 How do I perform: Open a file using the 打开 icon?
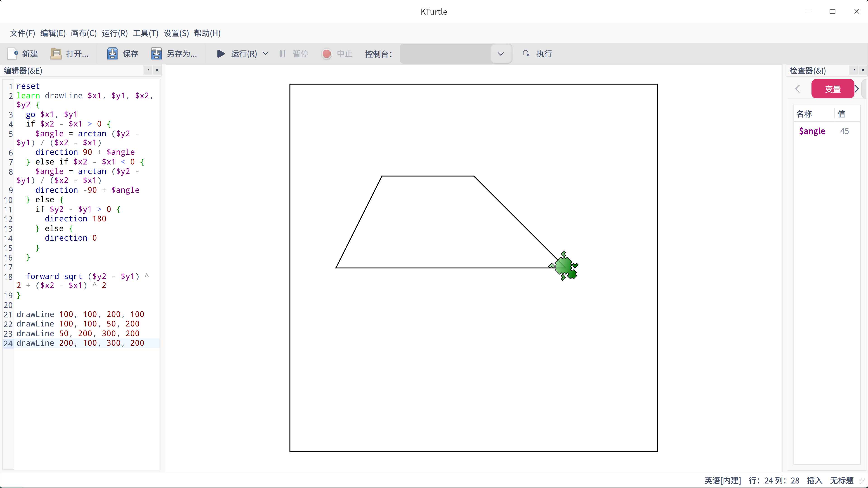point(56,54)
